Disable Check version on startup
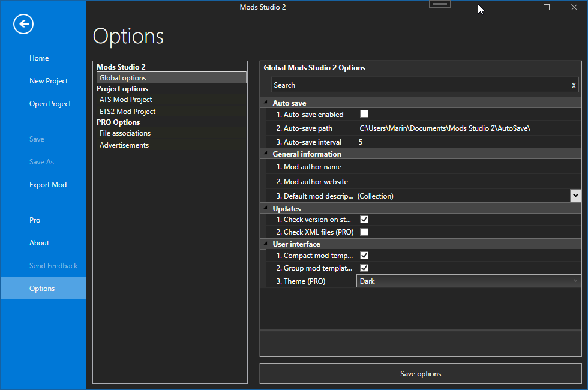Viewport: 588px width, 390px height. [x=364, y=219]
